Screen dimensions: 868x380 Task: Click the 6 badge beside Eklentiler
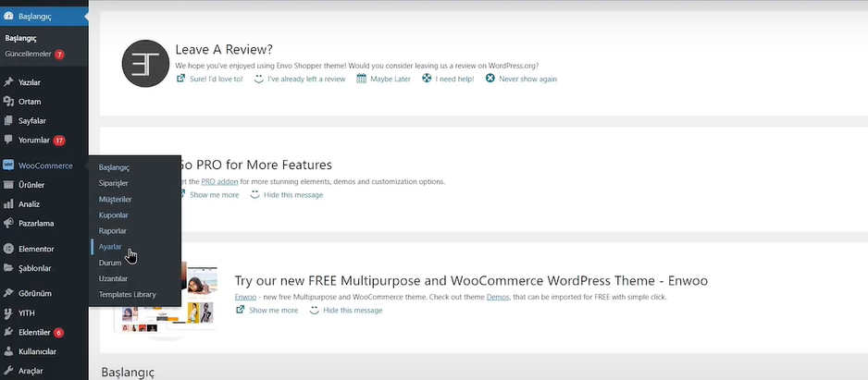click(58, 333)
